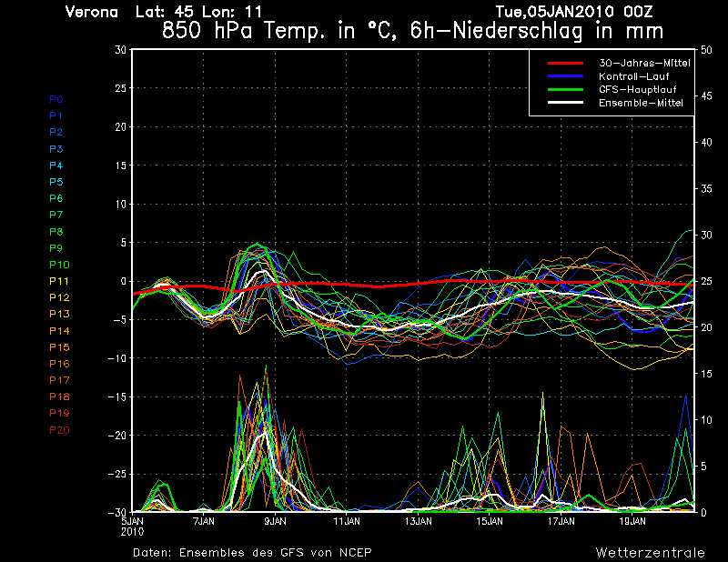Image resolution: width=728 pixels, height=562 pixels.
Task: Click the Tue,05JAN2010 00Z run timestamp
Action: point(576,12)
